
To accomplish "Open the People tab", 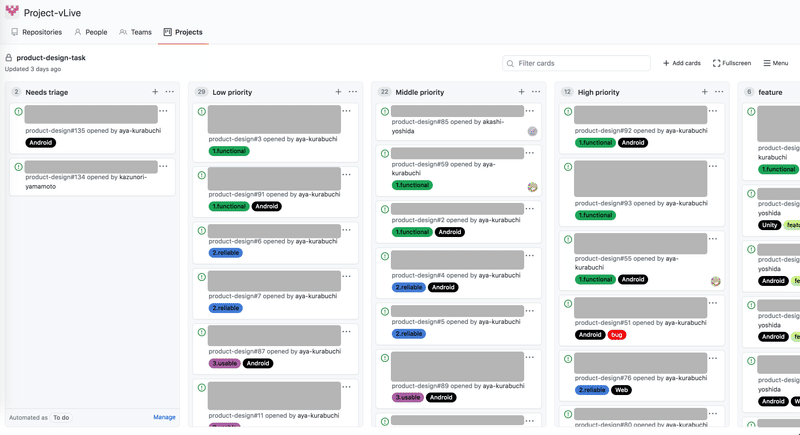I will pos(91,32).
